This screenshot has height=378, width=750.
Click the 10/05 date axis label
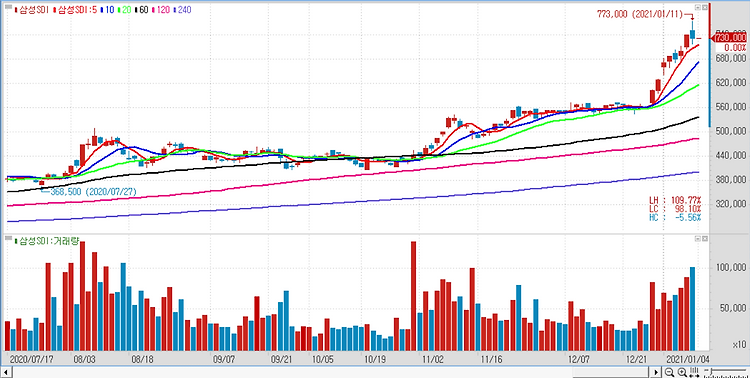coord(323,359)
